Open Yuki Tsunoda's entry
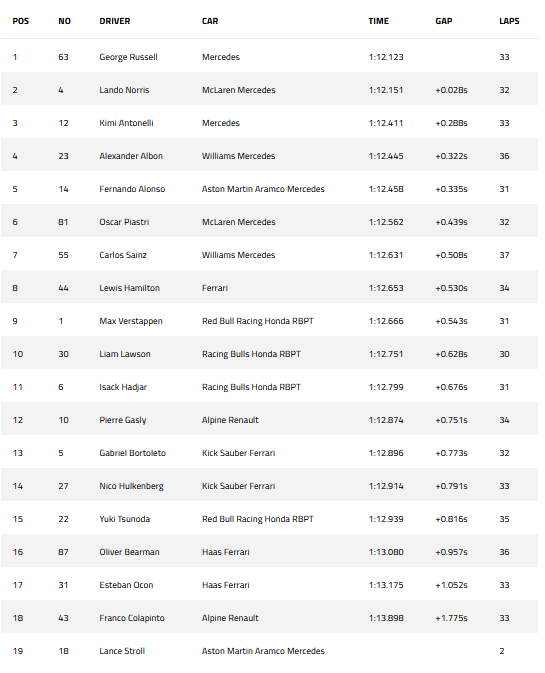545x673 pixels. click(125, 519)
